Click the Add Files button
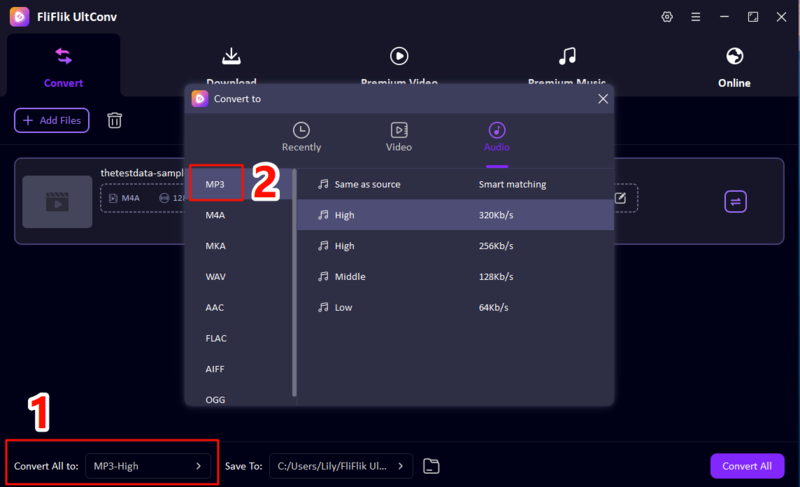The width and height of the screenshot is (800, 487). coord(52,121)
